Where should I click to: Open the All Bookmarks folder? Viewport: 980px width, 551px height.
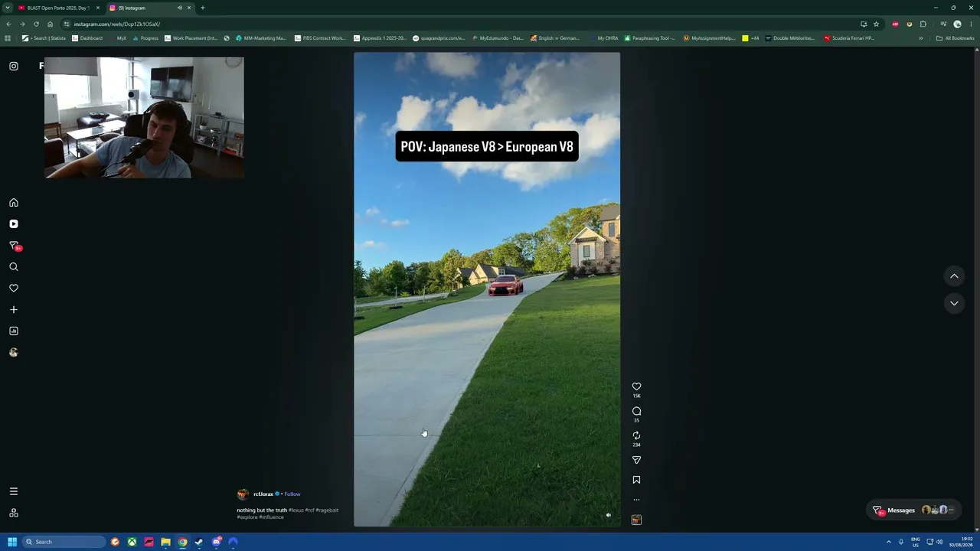tap(955, 38)
